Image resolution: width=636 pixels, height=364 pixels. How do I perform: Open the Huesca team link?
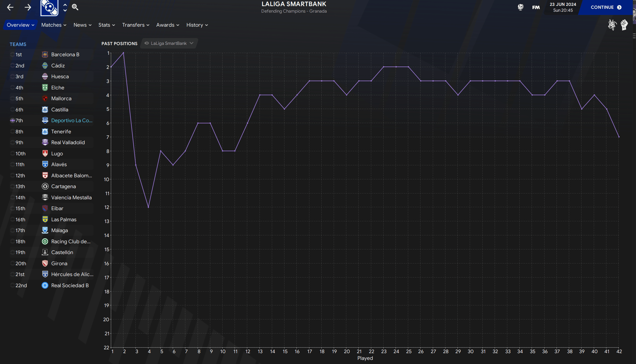click(60, 77)
